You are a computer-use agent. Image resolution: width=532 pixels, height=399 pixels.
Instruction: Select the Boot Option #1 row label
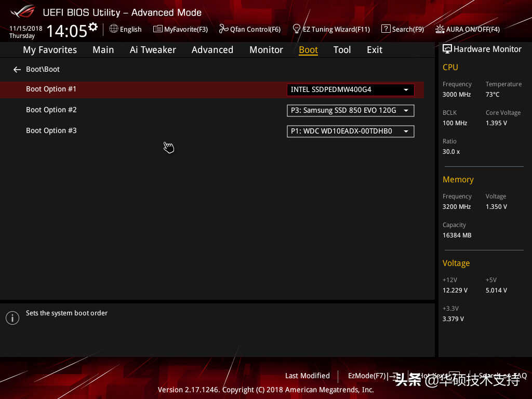click(51, 89)
